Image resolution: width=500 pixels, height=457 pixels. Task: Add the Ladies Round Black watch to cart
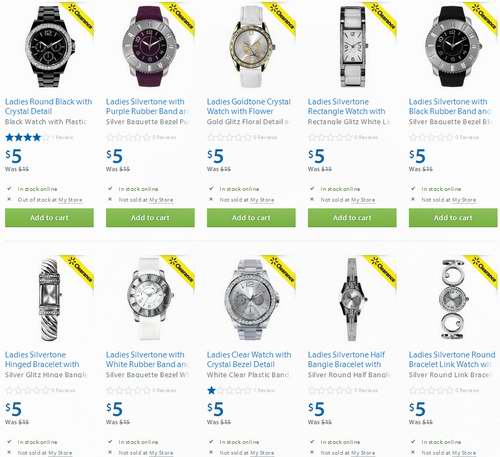point(49,218)
